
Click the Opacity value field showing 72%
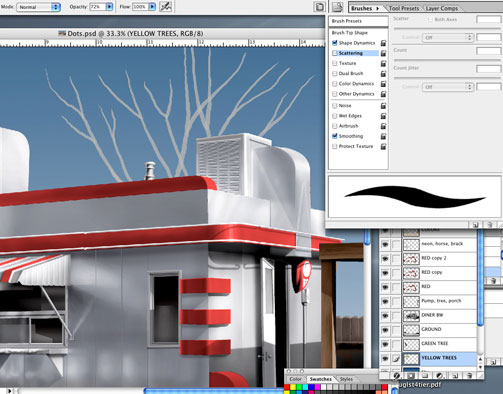point(97,7)
